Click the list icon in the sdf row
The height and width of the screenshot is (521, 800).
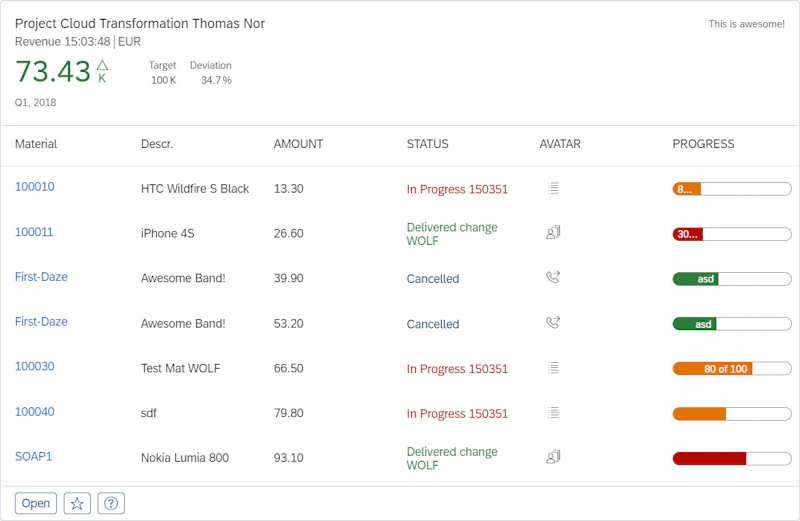553,412
